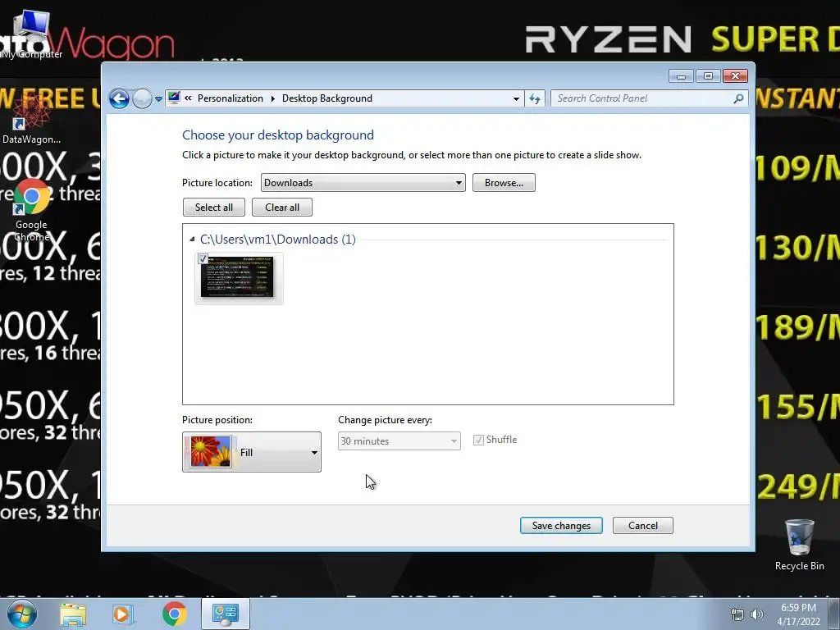Select the wallpaper thumbnail in Downloads
The height and width of the screenshot is (630, 840).
[239, 278]
